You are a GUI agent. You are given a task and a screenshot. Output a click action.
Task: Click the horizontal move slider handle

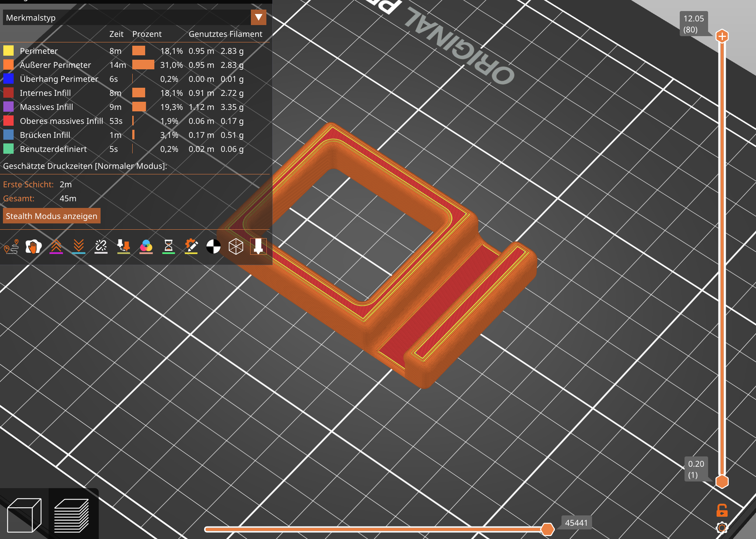[x=547, y=529]
